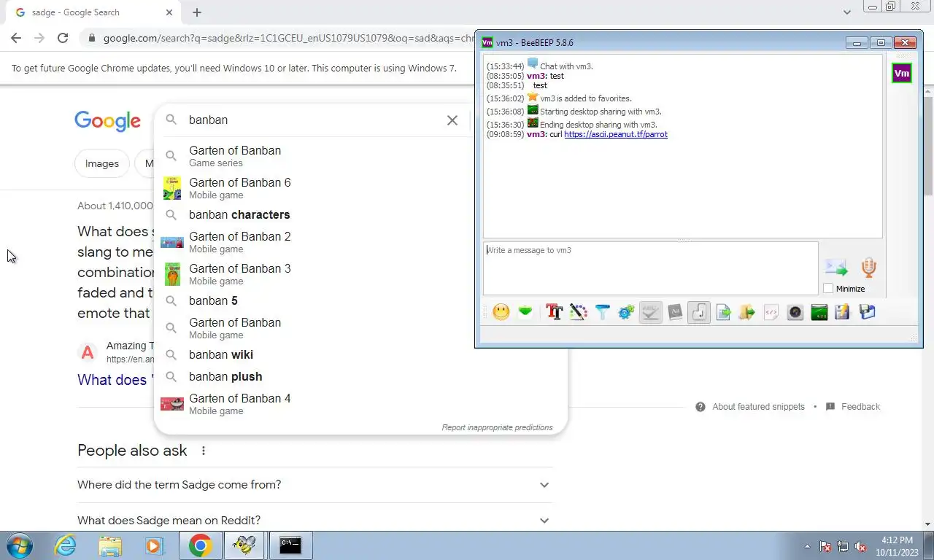Go back in Chrome
The image size is (934, 560).
pos(16,38)
